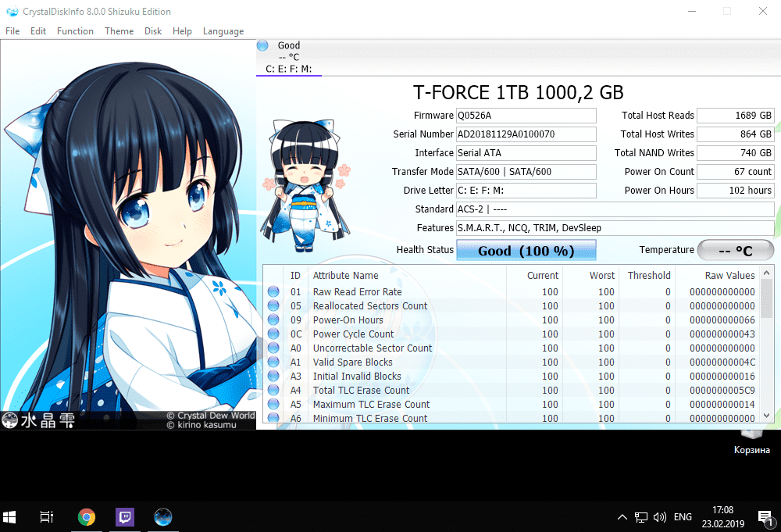The width and height of the screenshot is (781, 532).
Task: Click Power On Count value 67 count
Action: coord(735,172)
